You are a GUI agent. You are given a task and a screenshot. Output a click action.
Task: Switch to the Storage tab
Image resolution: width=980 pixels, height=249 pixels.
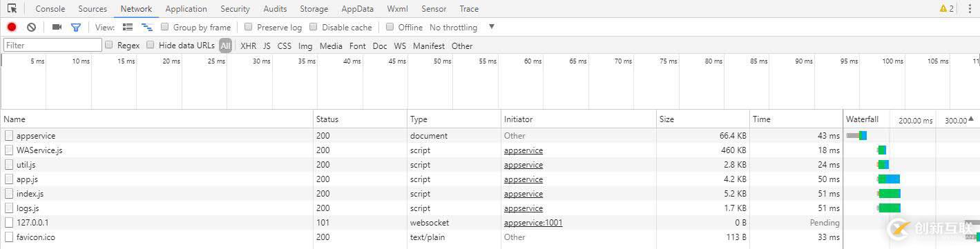pos(314,9)
